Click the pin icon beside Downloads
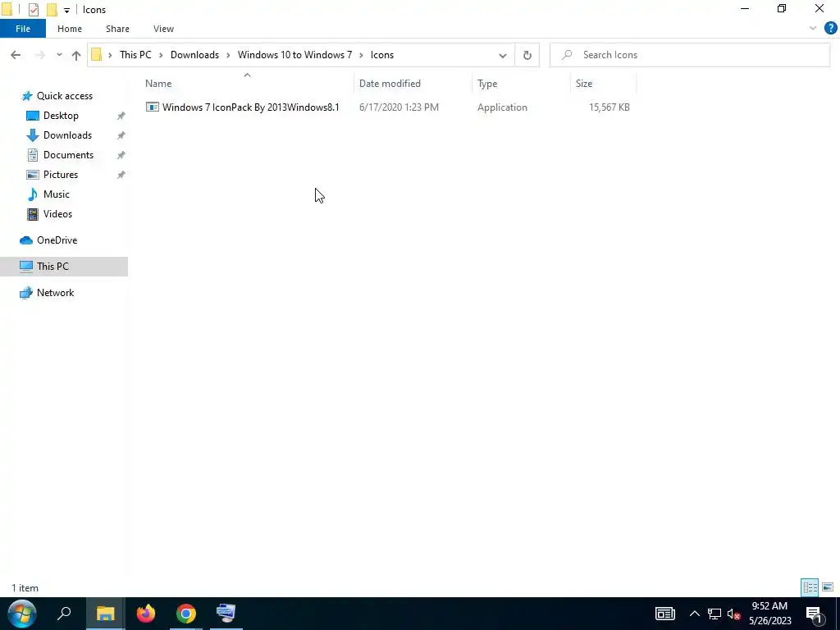The height and width of the screenshot is (630, 840). 121,135
